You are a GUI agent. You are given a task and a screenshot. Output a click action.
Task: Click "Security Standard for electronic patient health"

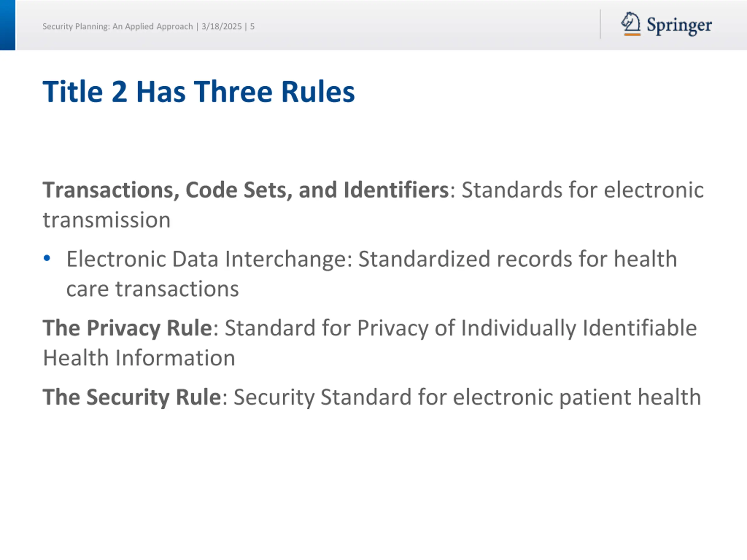pos(467,397)
